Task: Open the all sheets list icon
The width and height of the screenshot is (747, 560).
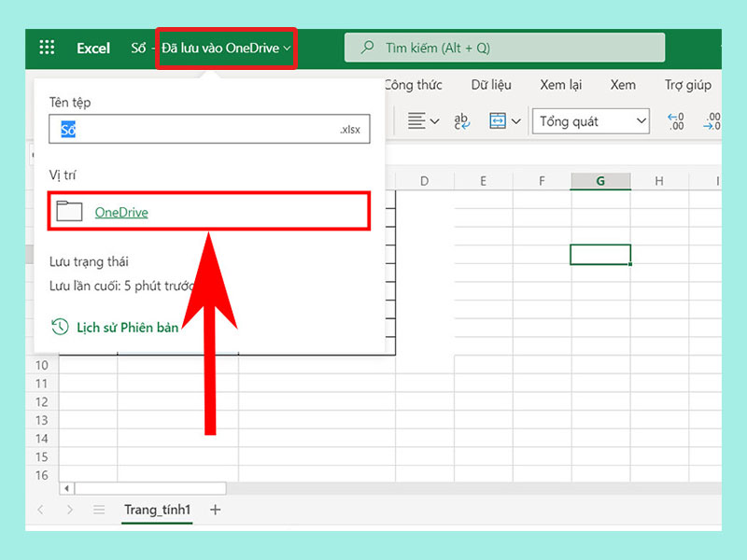Action: (x=99, y=510)
